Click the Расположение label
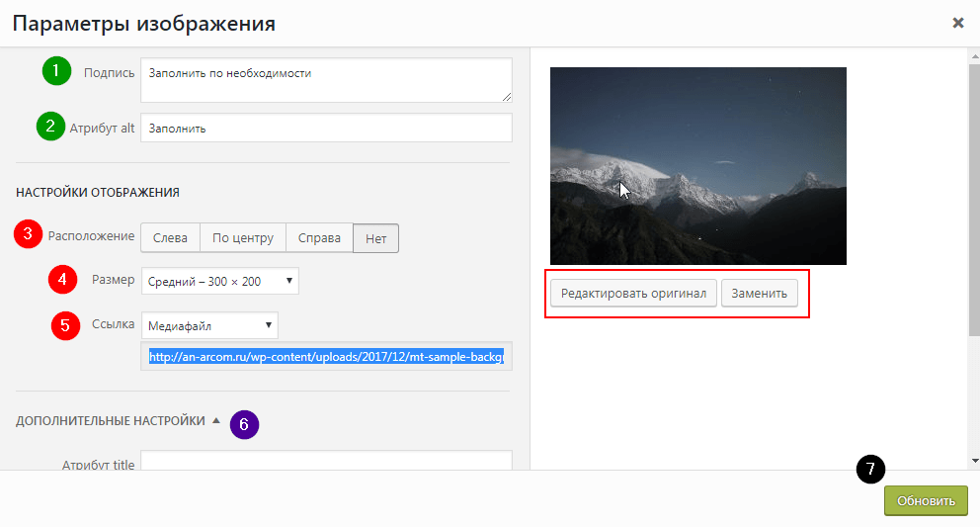This screenshot has width=980, height=527. [91, 236]
